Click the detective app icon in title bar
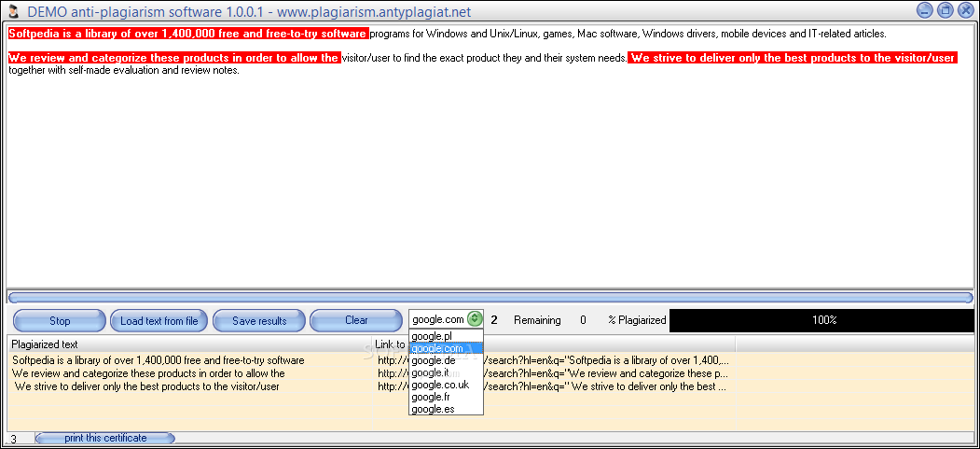 coord(12,10)
